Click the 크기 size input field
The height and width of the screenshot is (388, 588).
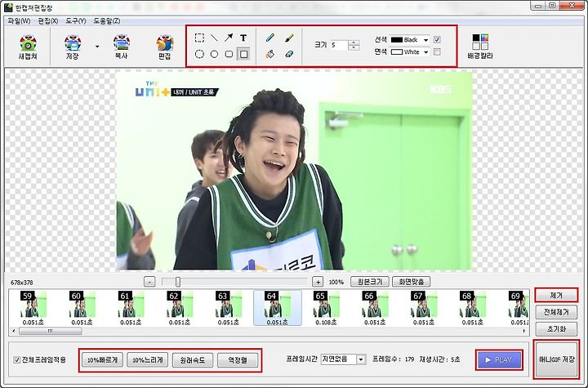[x=339, y=45]
